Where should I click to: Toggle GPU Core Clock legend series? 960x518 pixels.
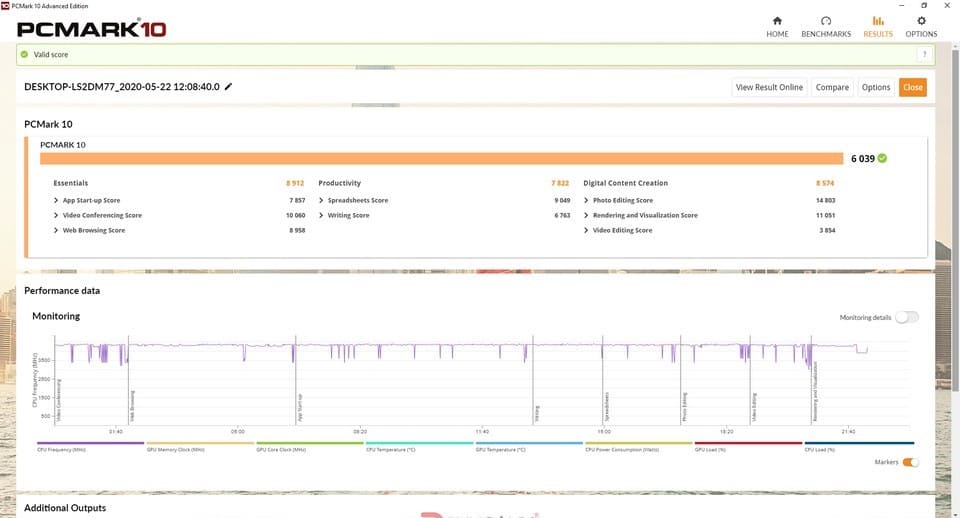[x=309, y=446]
